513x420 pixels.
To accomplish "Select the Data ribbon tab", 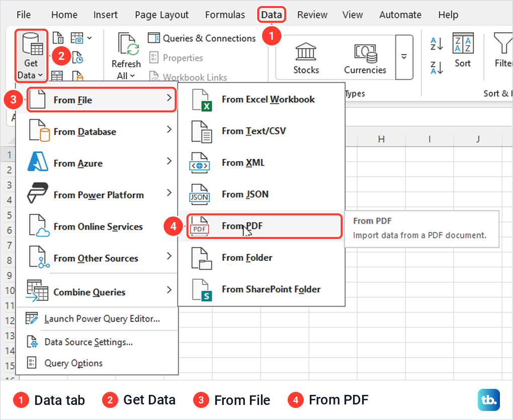I will 272,15.
